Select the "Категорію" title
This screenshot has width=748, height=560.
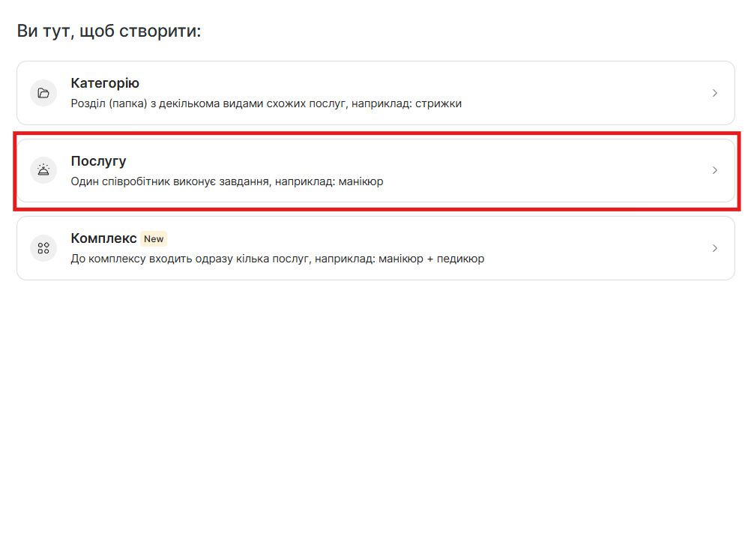coord(105,83)
